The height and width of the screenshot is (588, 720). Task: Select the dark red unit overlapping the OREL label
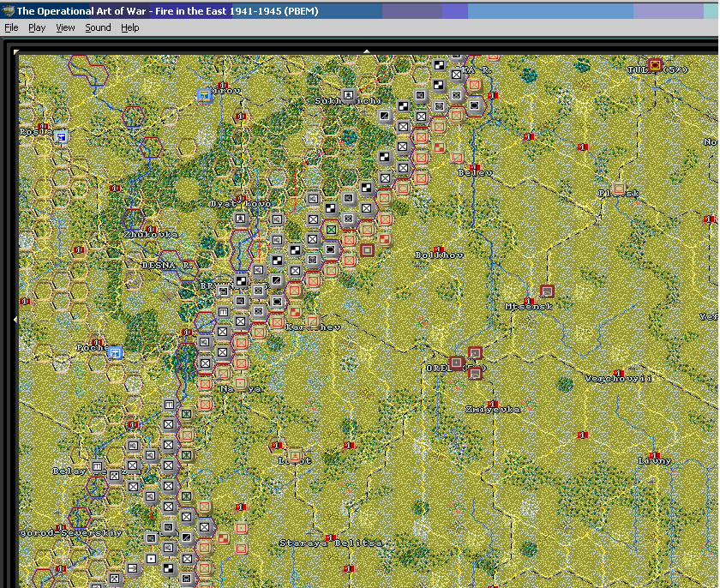456,363
